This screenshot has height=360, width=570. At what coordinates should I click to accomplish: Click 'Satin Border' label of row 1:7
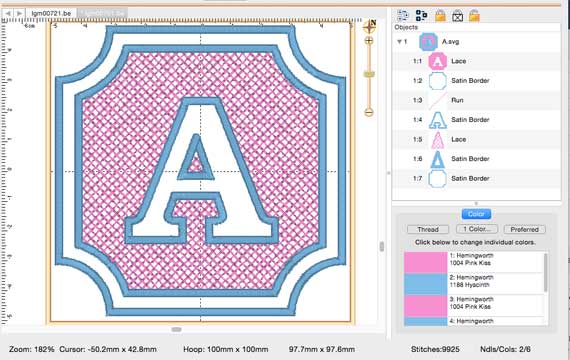470,179
